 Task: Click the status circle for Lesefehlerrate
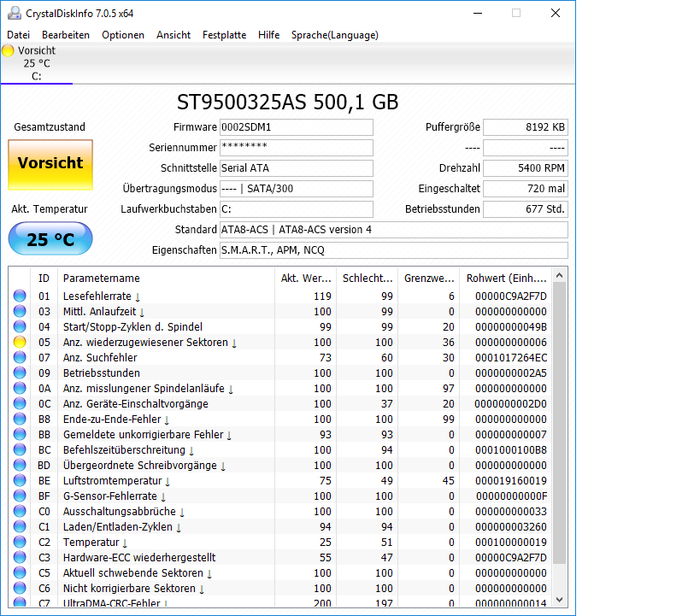click(x=20, y=296)
